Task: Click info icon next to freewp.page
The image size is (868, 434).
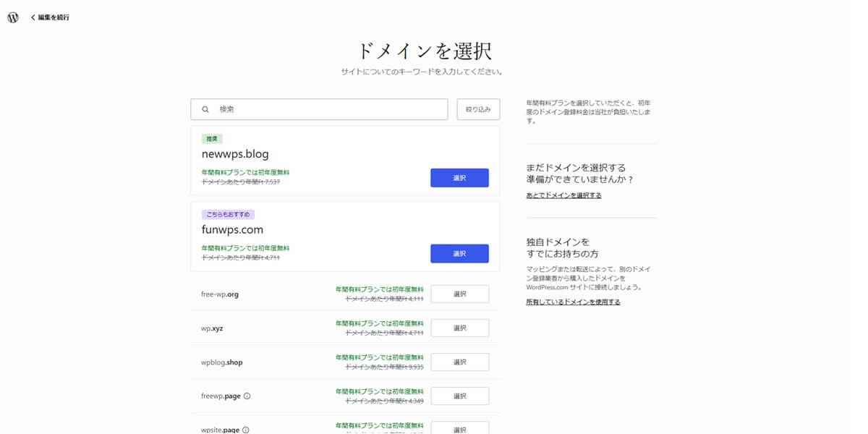Action: [247, 396]
